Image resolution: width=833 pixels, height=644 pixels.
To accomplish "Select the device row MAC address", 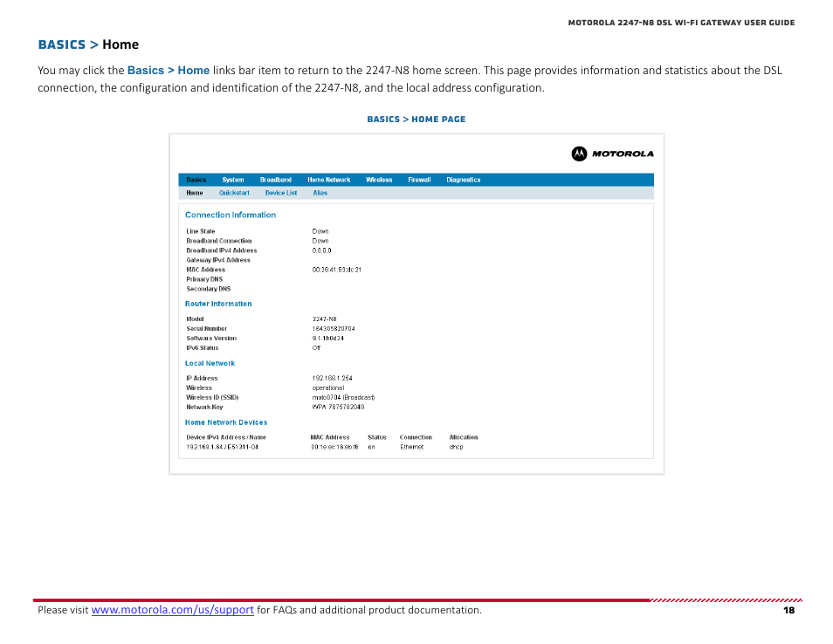I will (334, 447).
